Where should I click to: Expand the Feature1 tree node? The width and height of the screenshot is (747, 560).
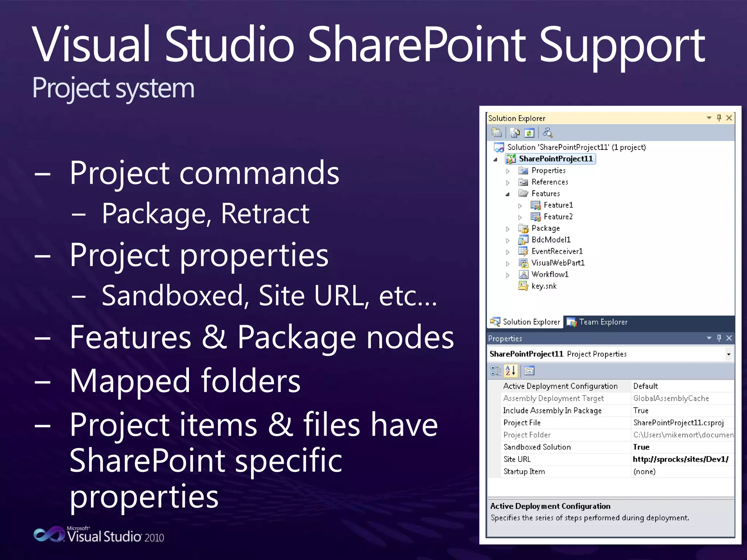click(520, 206)
